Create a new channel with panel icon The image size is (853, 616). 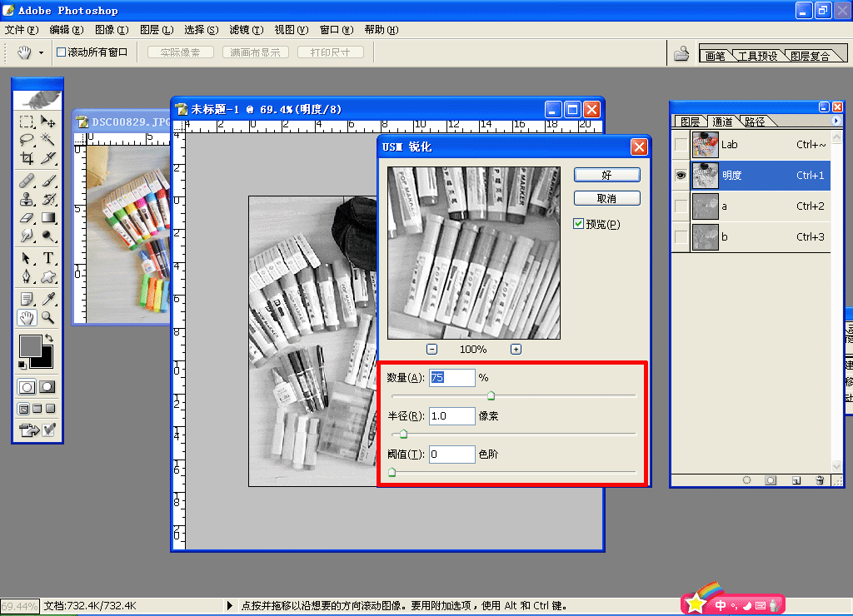click(796, 480)
